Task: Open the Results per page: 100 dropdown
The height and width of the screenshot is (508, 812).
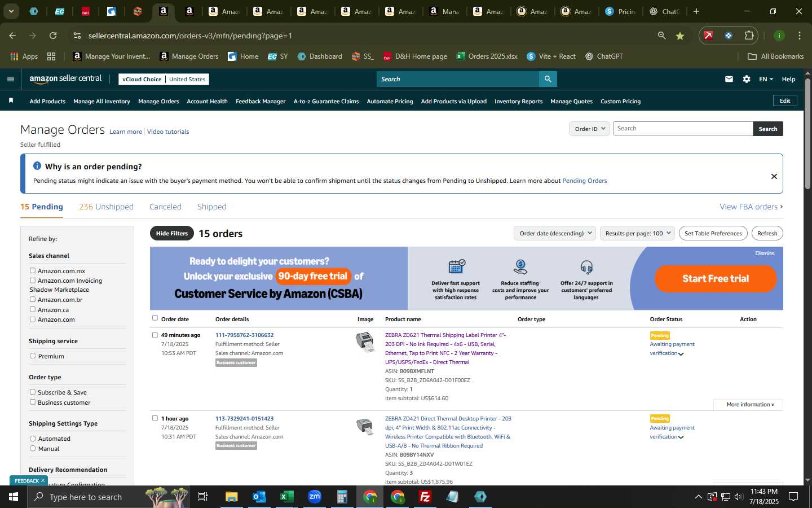Action: [x=637, y=233]
